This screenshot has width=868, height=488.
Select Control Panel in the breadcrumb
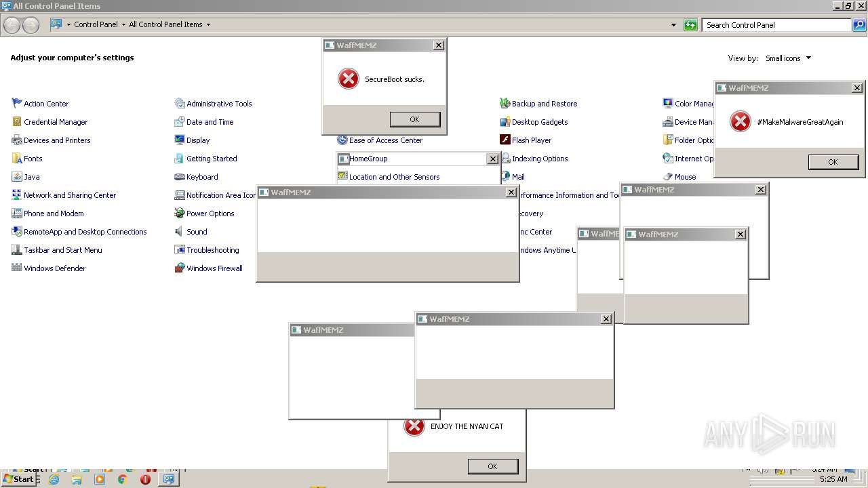[96, 24]
